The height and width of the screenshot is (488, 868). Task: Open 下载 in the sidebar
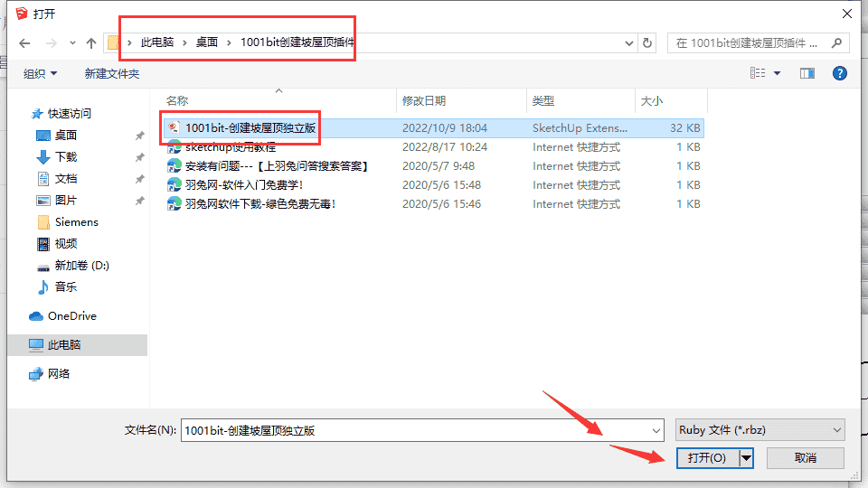[66, 156]
